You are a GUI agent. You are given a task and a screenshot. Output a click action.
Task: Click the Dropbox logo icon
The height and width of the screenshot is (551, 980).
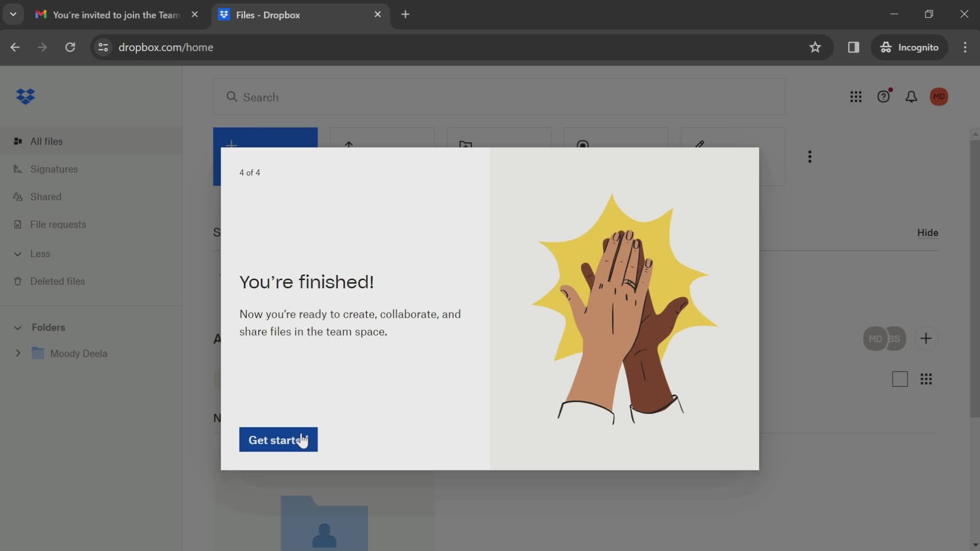(x=26, y=96)
